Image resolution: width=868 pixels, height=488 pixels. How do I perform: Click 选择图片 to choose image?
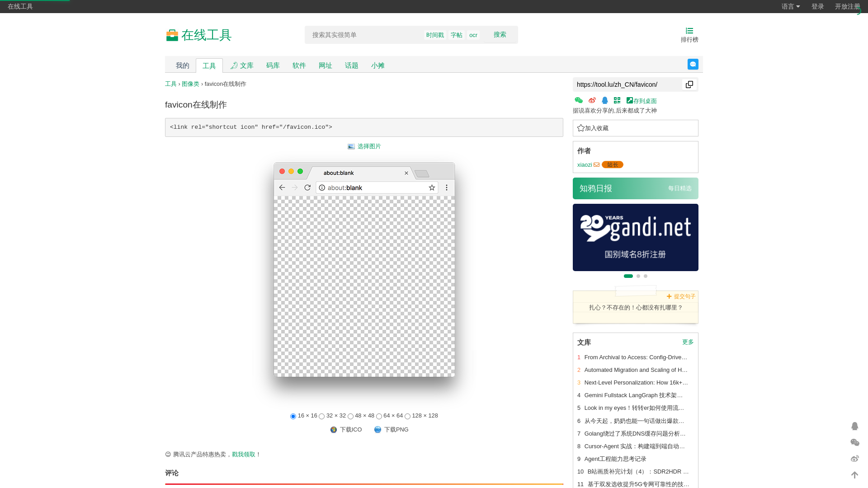pos(364,146)
